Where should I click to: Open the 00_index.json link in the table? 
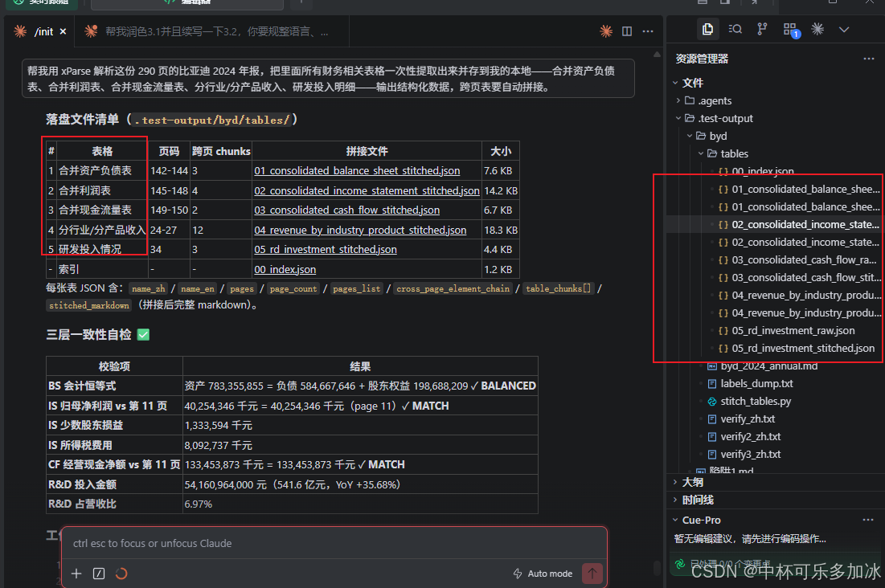pyautogui.click(x=285, y=270)
